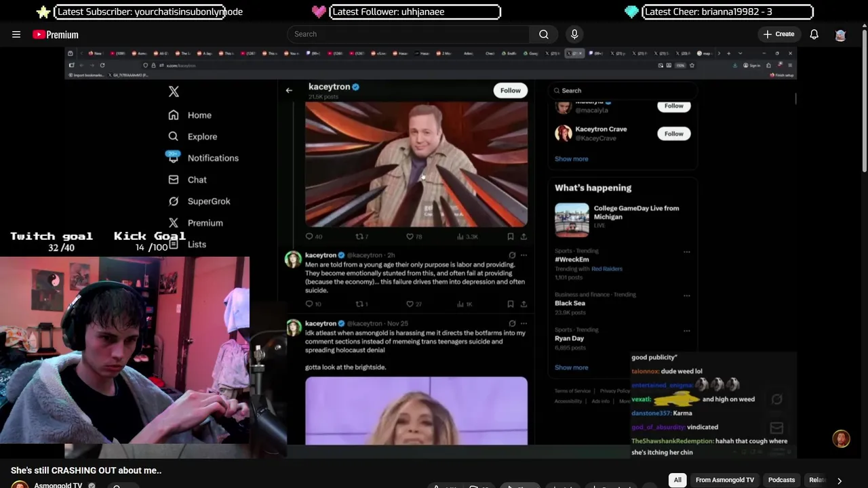
Task: Repost the video post with 7 reposts
Action: (x=363, y=237)
